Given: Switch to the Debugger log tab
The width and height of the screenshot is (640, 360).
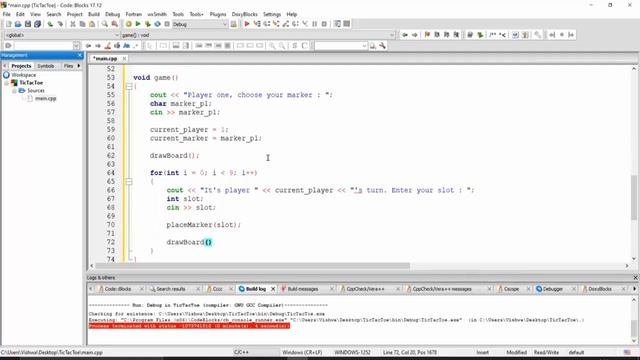Looking at the screenshot, I should click(x=552, y=289).
